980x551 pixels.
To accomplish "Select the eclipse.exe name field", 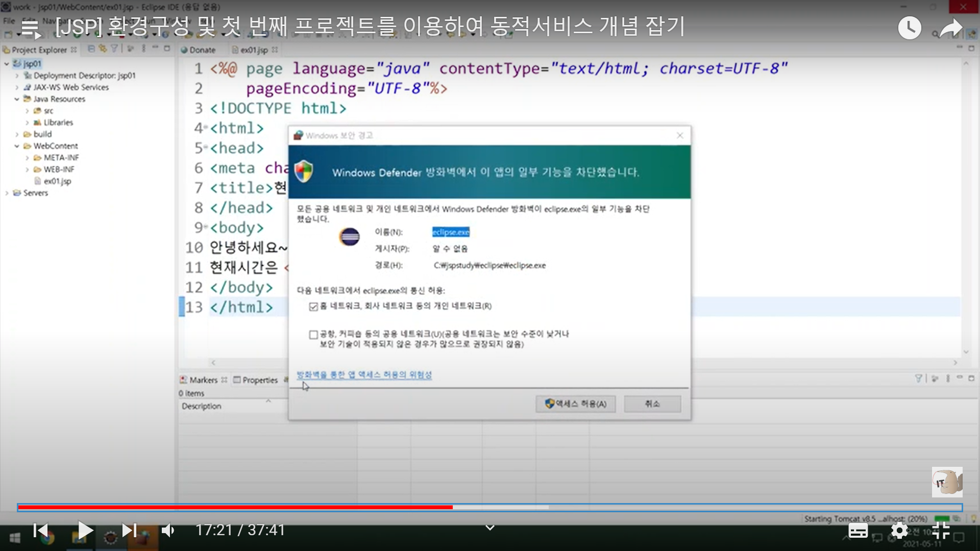I will [451, 232].
